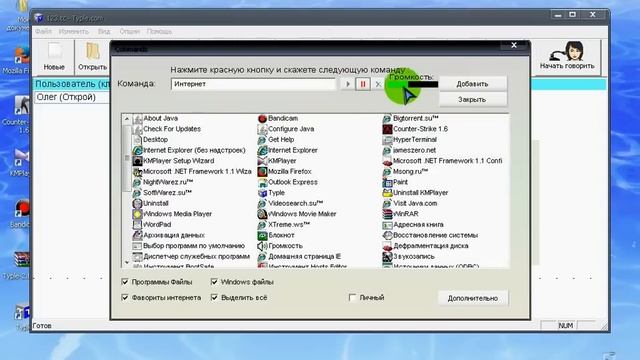Screen dimensions: 640x360
Task: Click the red pause record button
Action: 363,84
